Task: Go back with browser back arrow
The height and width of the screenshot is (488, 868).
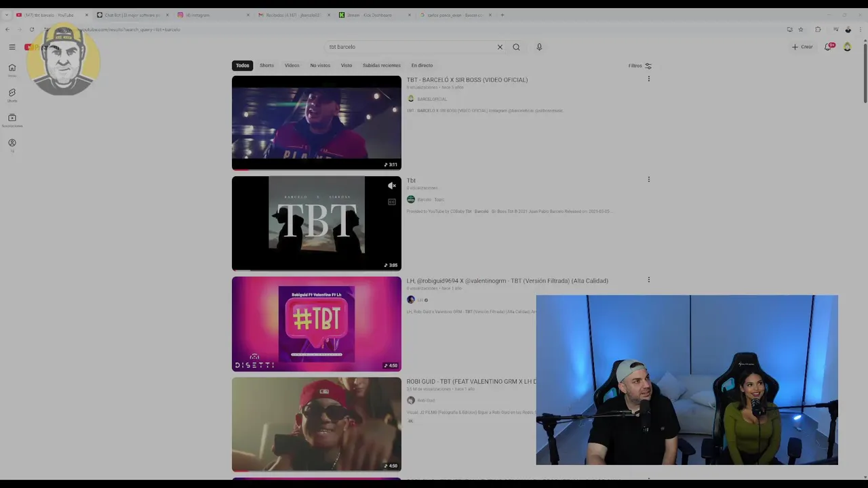Action: click(x=7, y=29)
